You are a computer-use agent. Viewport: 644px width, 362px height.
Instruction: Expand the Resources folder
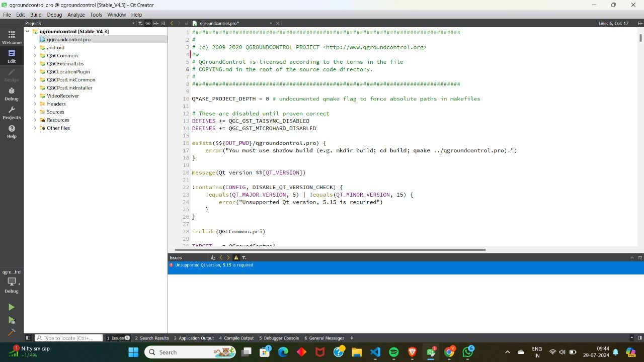tap(35, 120)
